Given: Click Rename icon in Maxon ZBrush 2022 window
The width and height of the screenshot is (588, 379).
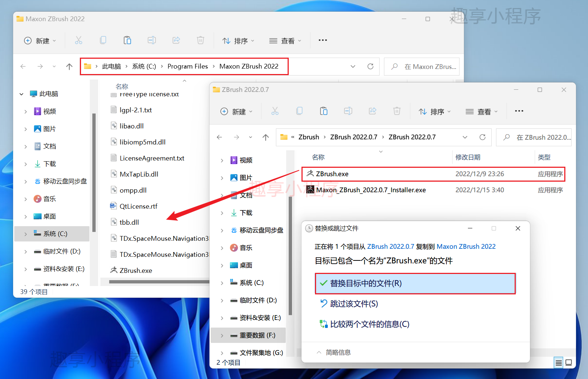Looking at the screenshot, I should click(152, 40).
